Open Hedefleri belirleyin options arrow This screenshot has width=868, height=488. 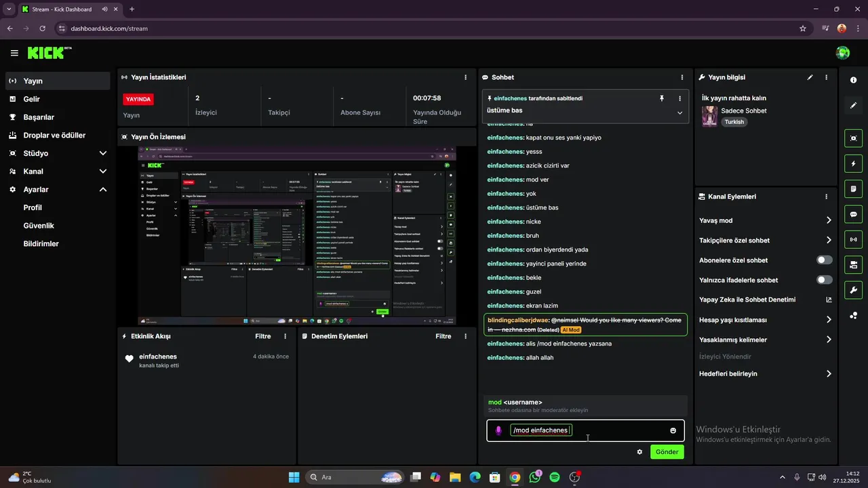(829, 373)
